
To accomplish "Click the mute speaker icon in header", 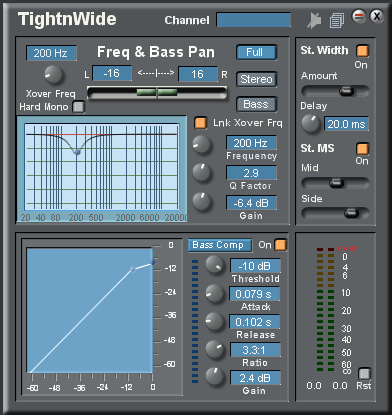I will tap(314, 20).
